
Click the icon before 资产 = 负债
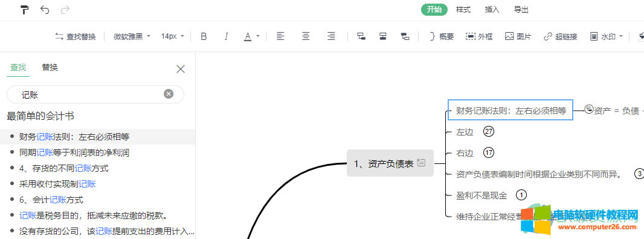click(x=589, y=109)
